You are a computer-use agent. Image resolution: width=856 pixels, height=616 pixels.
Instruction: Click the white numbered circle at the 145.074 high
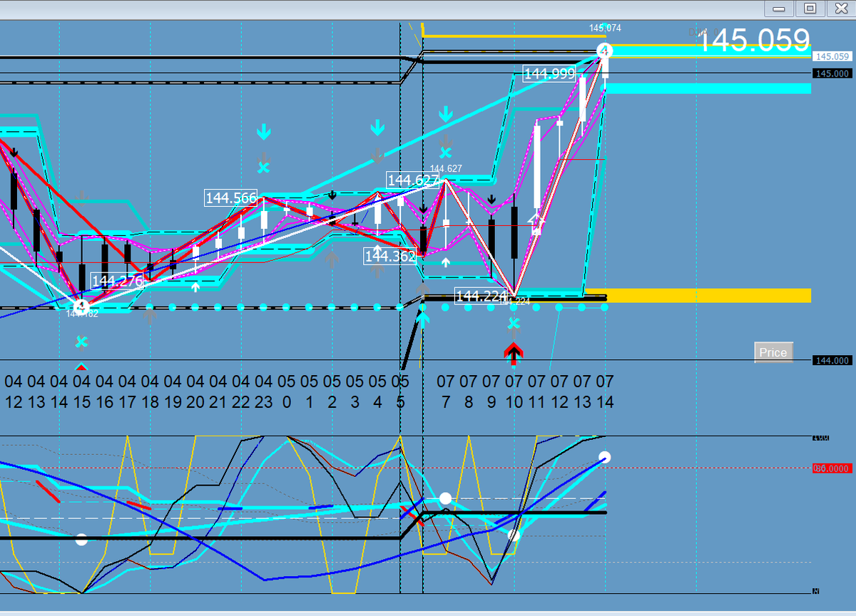pyautogui.click(x=604, y=51)
